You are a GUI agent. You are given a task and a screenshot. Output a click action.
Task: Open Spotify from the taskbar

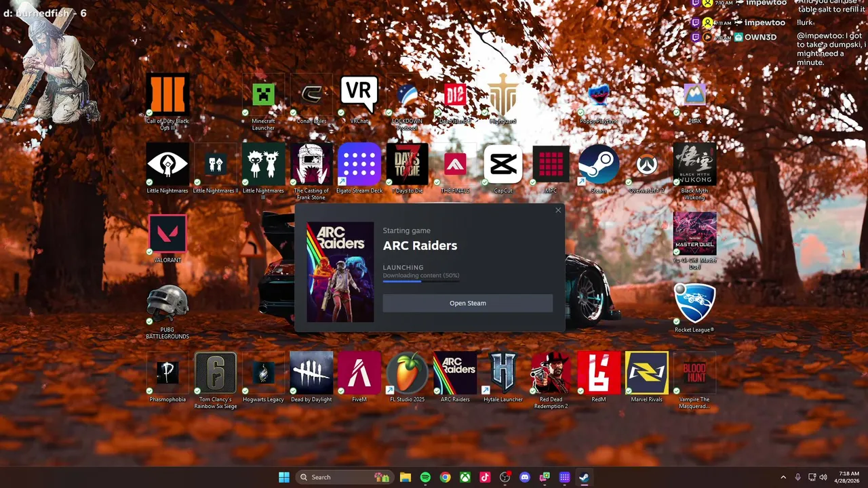pos(425,477)
